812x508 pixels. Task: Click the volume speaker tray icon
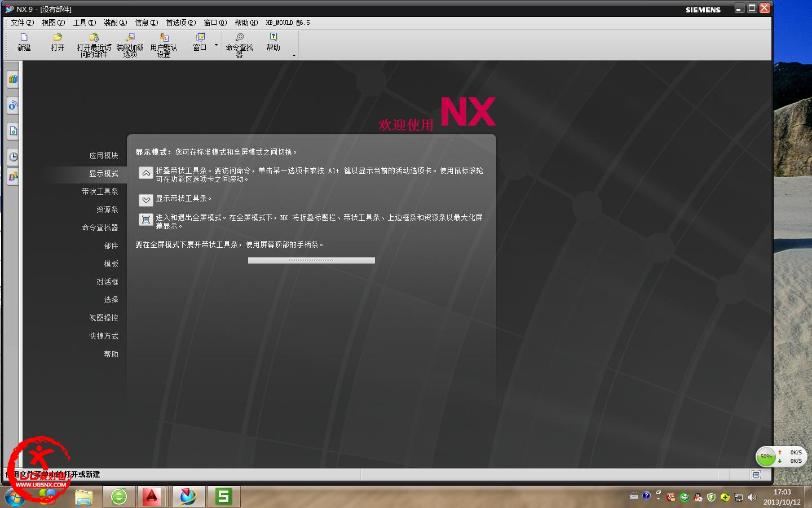(x=752, y=497)
